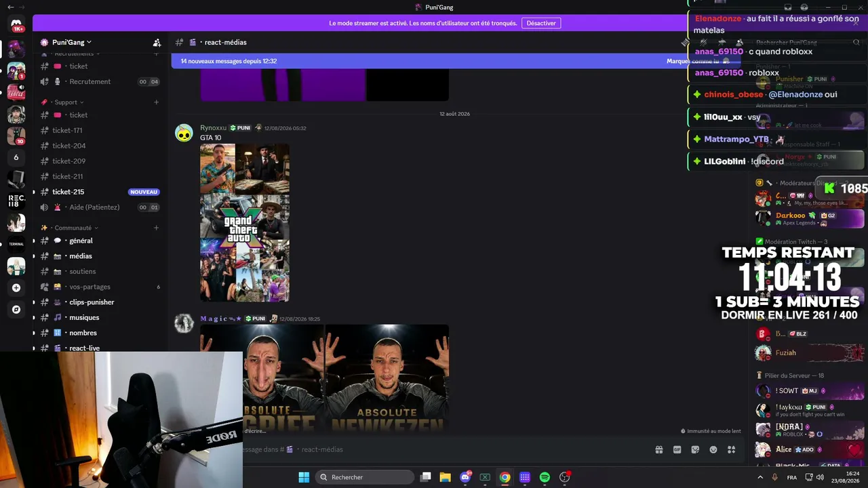
Task: Join the Recrutement voice channel
Action: (100, 81)
